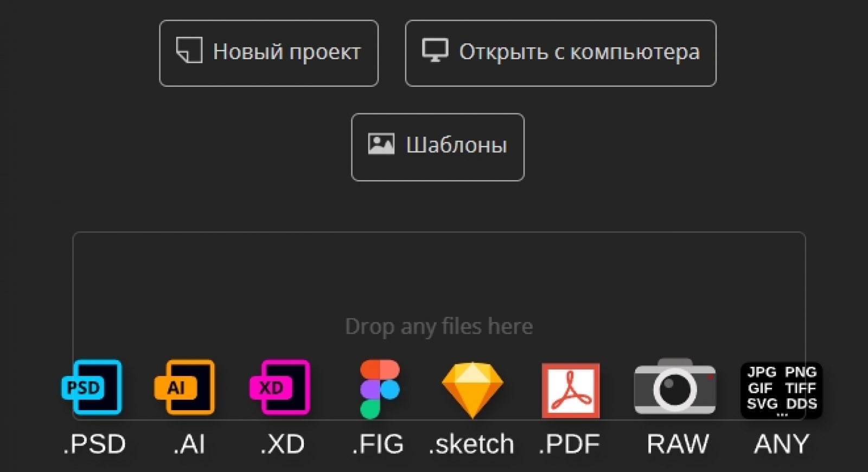Select the .sketch text label
Image resolution: width=868 pixels, height=472 pixels.
[471, 444]
